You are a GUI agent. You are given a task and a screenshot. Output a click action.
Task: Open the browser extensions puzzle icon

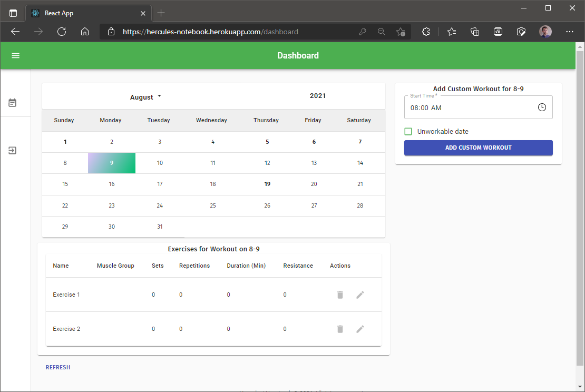(x=426, y=32)
